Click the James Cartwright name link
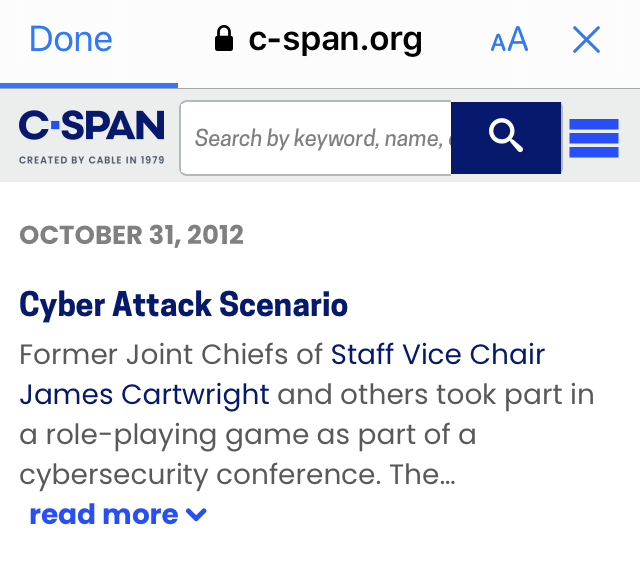The width and height of the screenshot is (640, 568). [144, 395]
